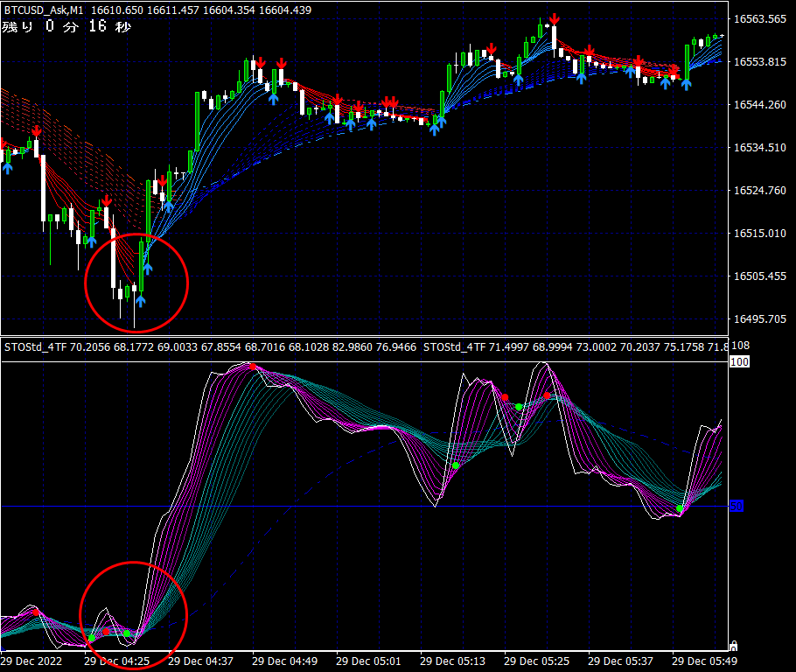Click price label 16544.260 on price axis

pos(760,105)
